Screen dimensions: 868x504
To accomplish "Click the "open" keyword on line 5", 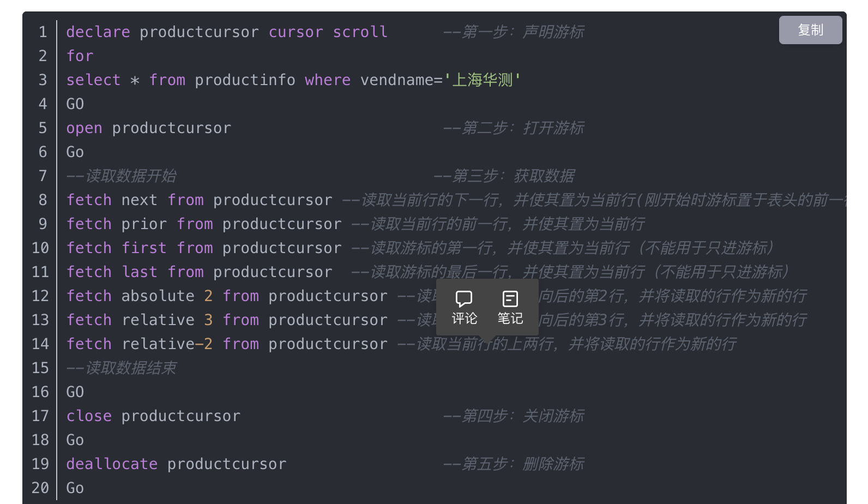I will 84,128.
